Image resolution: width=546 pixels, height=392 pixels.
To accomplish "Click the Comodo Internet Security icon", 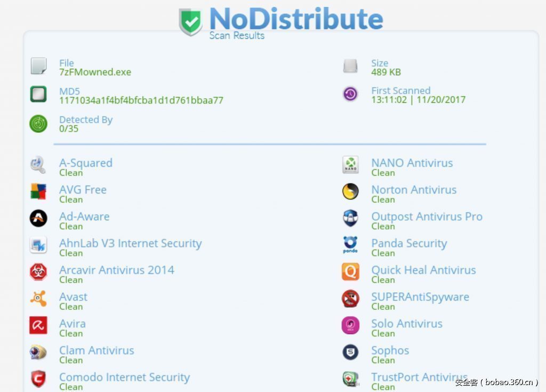I will 38,379.
